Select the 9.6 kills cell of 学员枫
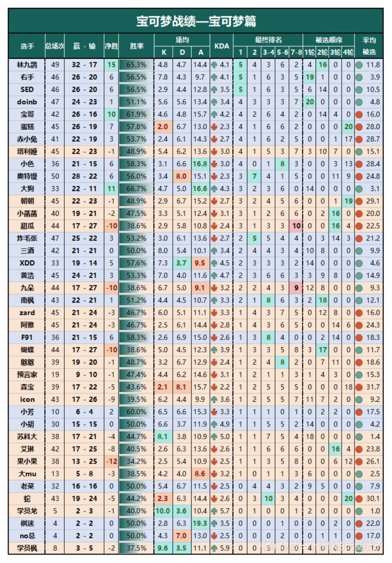This screenshot has width=392, height=563. coord(163,548)
